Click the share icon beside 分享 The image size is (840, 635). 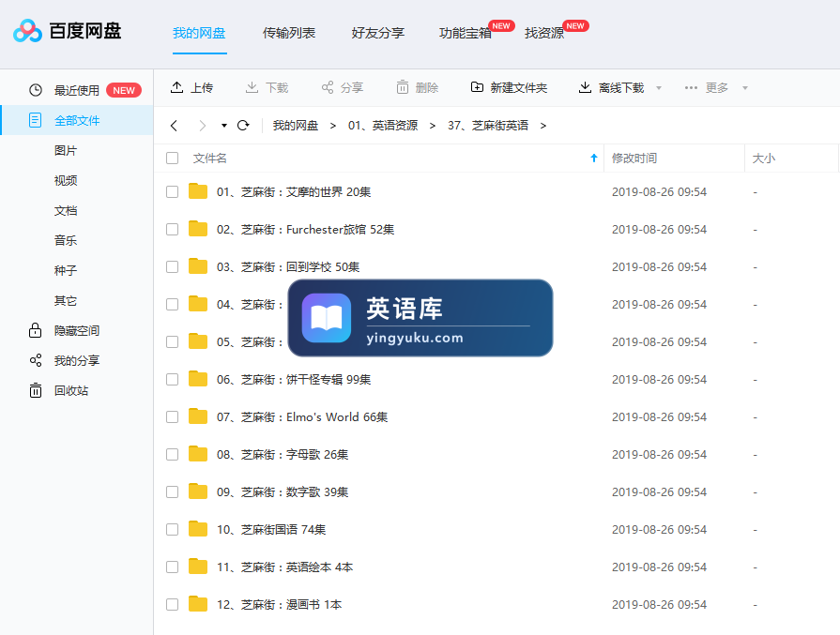pos(328,87)
